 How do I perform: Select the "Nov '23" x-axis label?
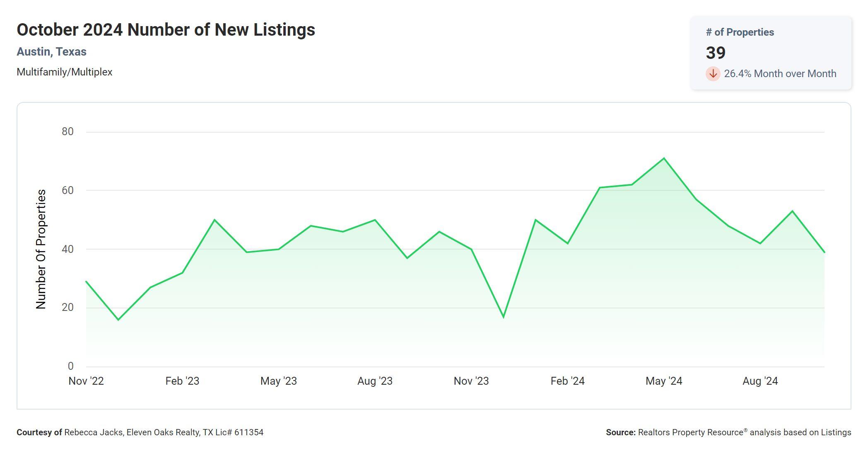coord(471,381)
